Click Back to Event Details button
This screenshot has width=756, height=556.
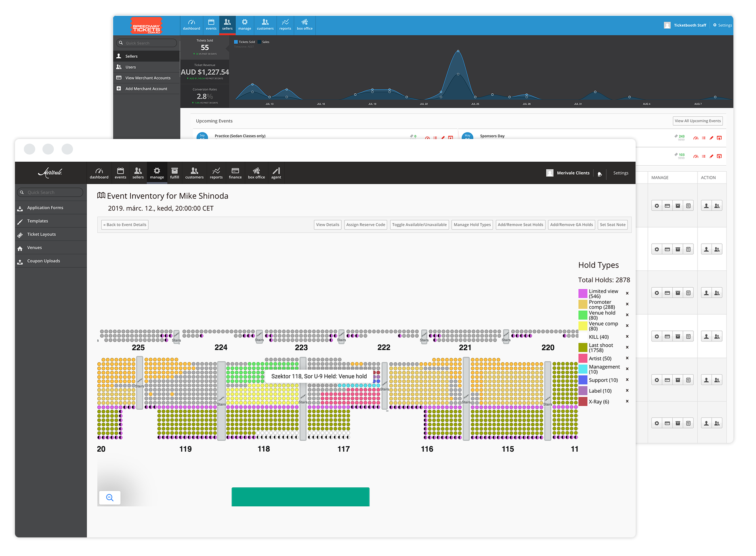tap(125, 225)
